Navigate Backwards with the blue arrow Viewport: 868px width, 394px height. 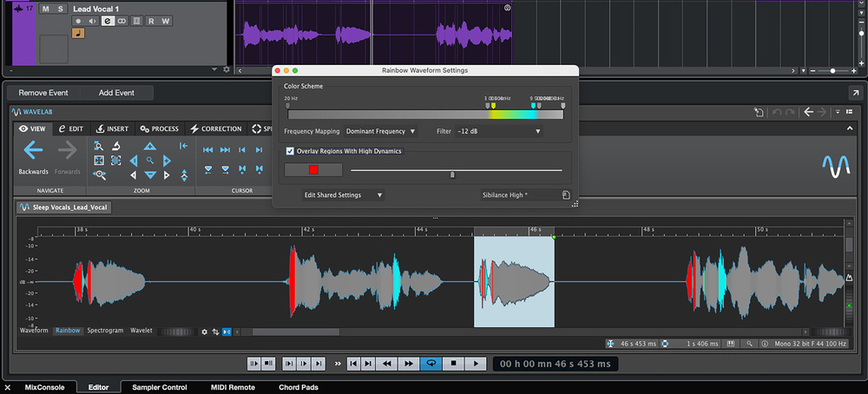pos(33,150)
